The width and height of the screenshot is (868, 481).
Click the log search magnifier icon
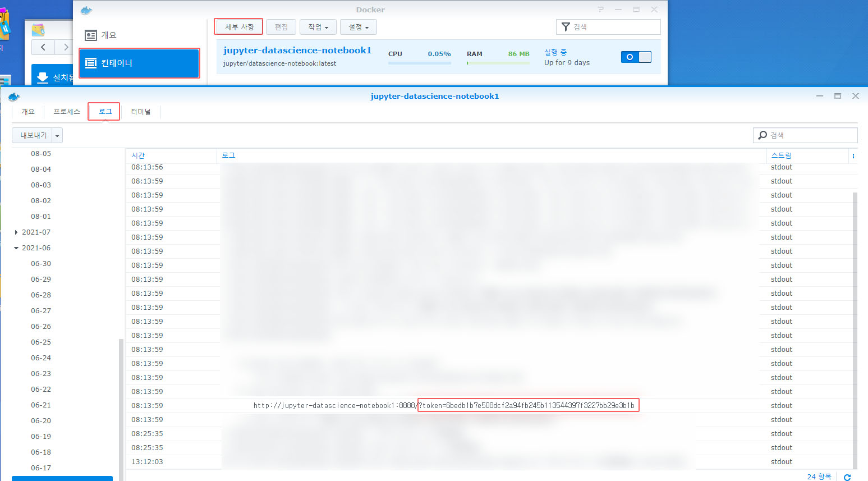(763, 135)
